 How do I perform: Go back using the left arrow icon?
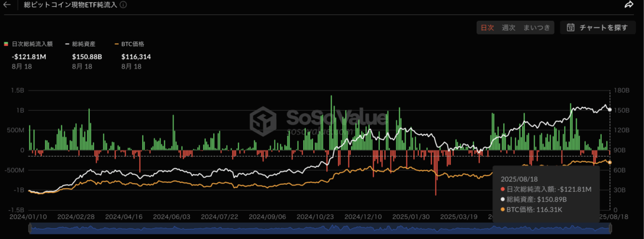8,5
